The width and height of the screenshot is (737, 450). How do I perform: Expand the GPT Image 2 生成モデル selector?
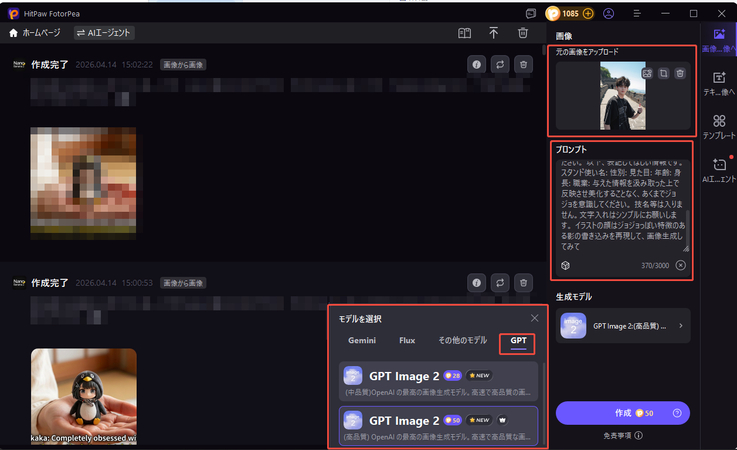pos(623,326)
